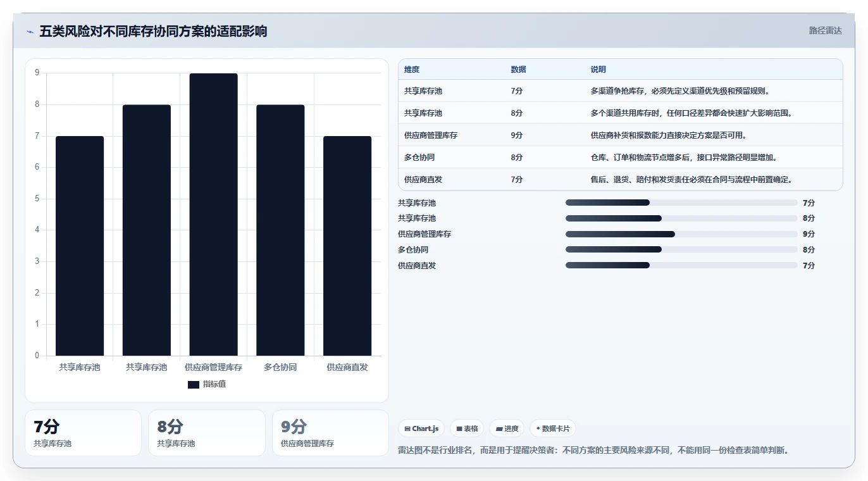Screen dimensions: 868x481
Task: Click the 多仓协同 x-axis label under the chart
Action: pos(280,367)
